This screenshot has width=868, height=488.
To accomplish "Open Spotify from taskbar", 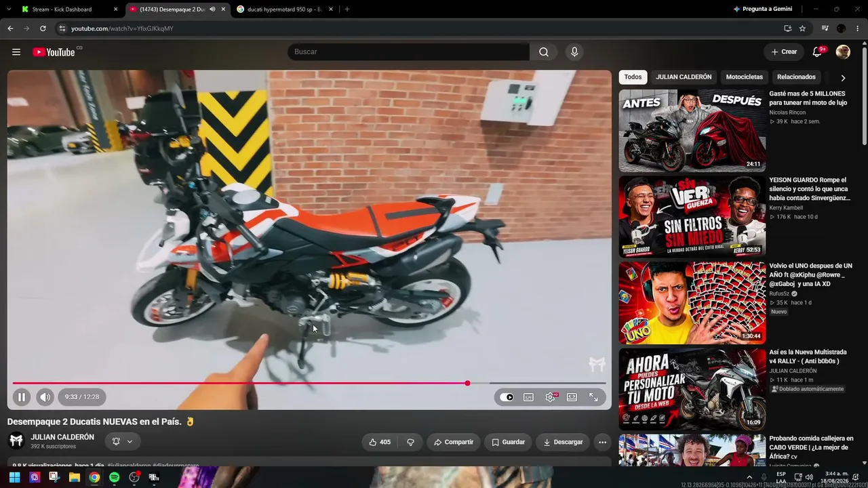I will [x=115, y=477].
